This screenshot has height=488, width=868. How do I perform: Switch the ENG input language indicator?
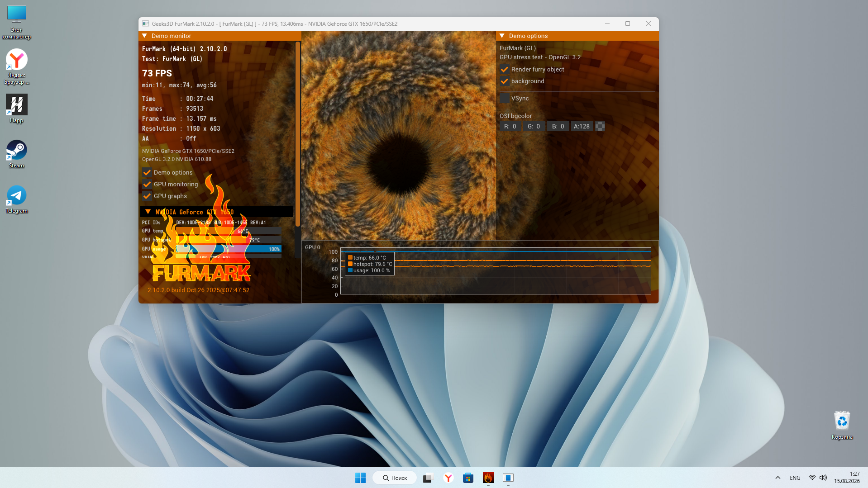tap(795, 478)
